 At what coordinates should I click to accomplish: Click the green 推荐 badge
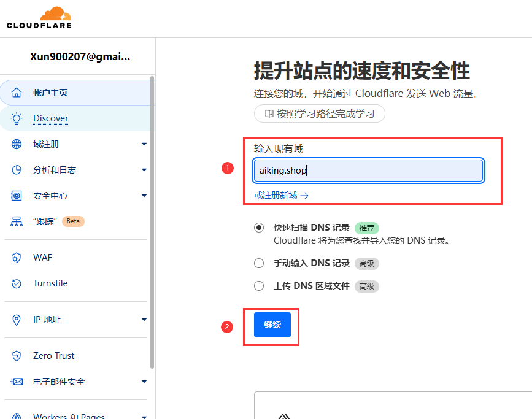367,228
